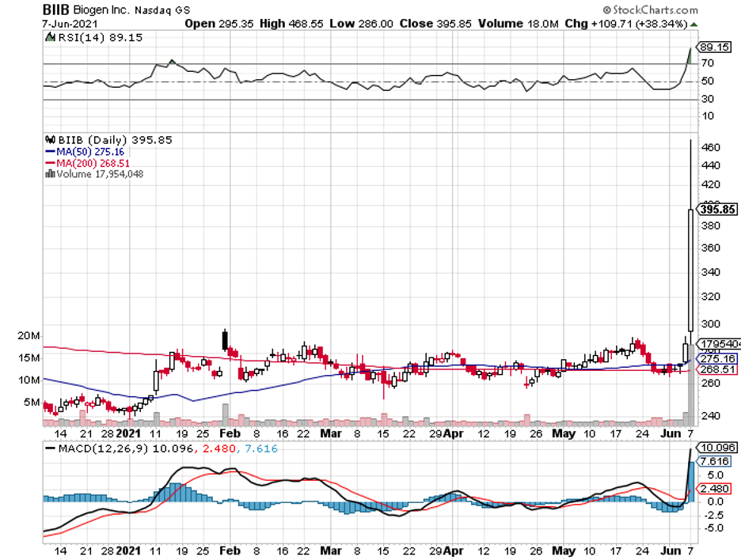Click the green up arrow beside Chg percentage
Image resolution: width=741 pixels, height=560 pixels.
(x=694, y=25)
